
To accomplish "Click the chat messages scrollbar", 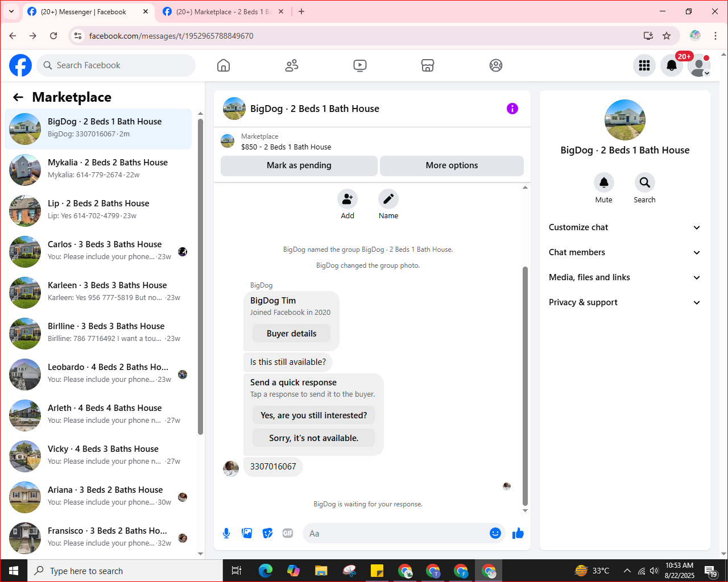I will tap(525, 386).
